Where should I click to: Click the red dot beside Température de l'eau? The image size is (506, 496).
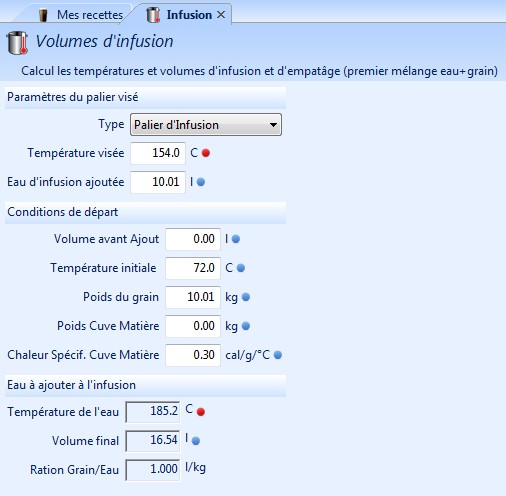click(201, 412)
